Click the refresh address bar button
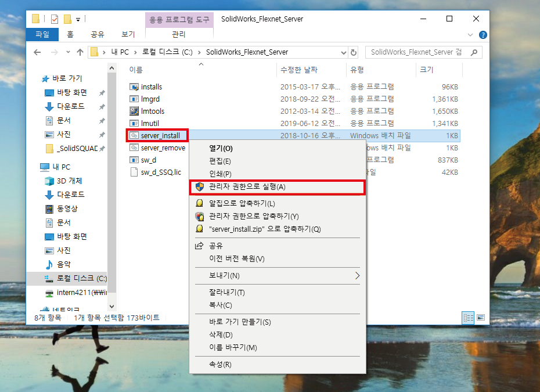 coord(354,52)
